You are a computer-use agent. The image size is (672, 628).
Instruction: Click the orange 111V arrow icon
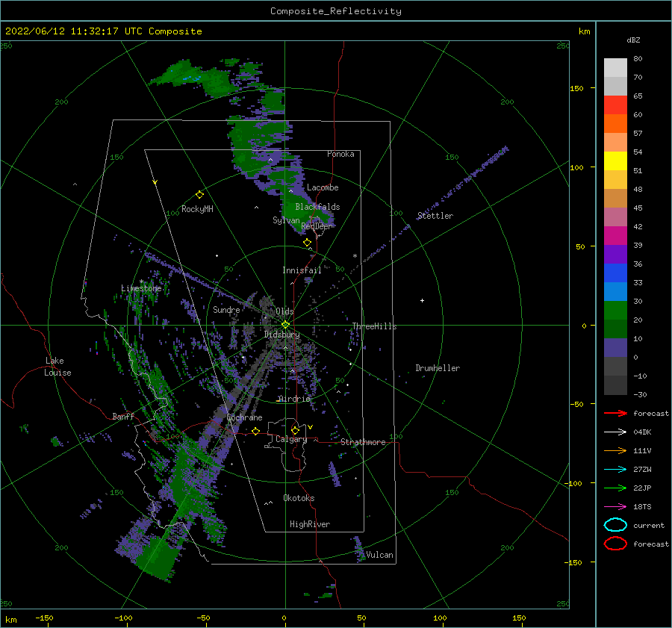(615, 450)
